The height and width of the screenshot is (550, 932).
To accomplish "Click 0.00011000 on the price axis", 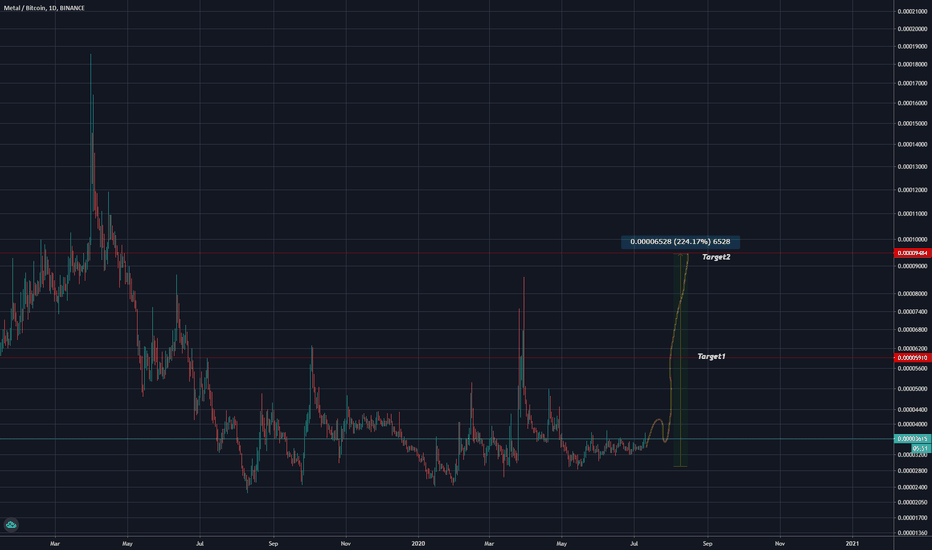I will pyautogui.click(x=912, y=213).
